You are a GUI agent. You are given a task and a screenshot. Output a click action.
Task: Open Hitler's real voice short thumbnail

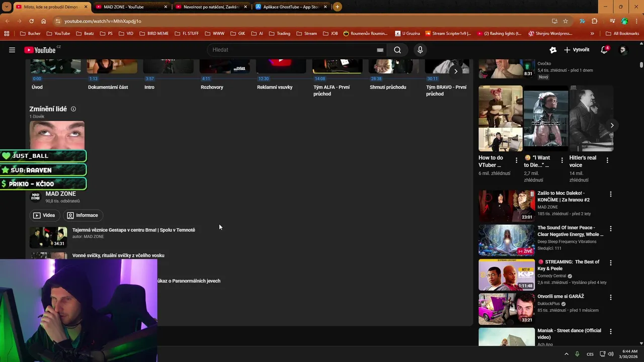[592, 119]
